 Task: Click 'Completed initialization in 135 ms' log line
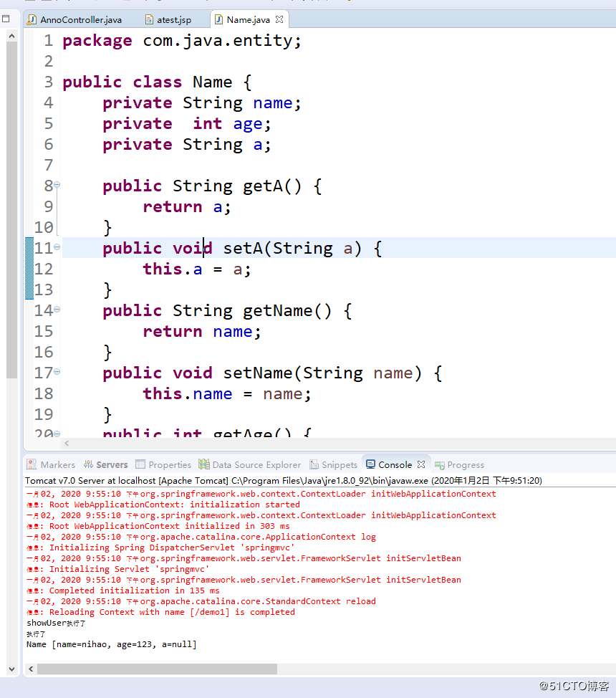pyautogui.click(x=123, y=591)
